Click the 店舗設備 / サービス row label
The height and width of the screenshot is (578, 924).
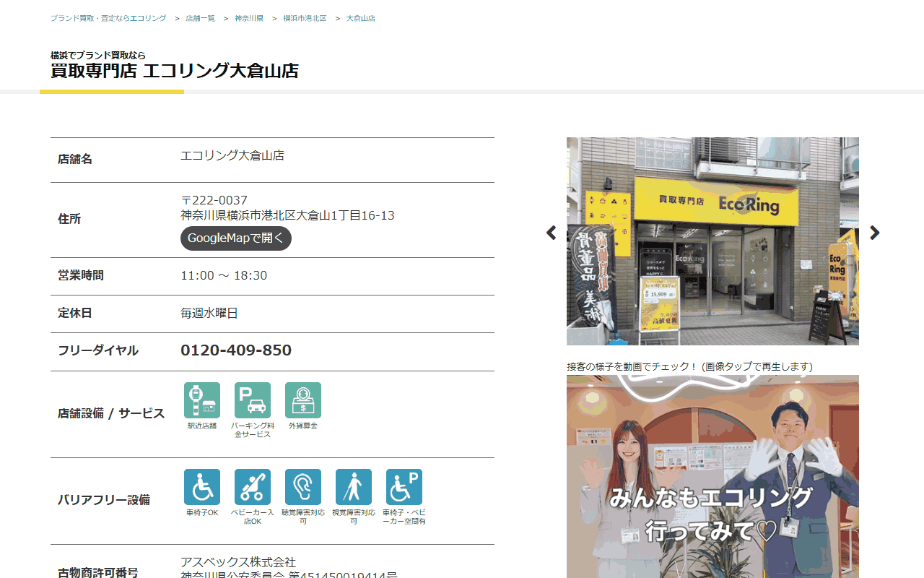click(x=111, y=414)
